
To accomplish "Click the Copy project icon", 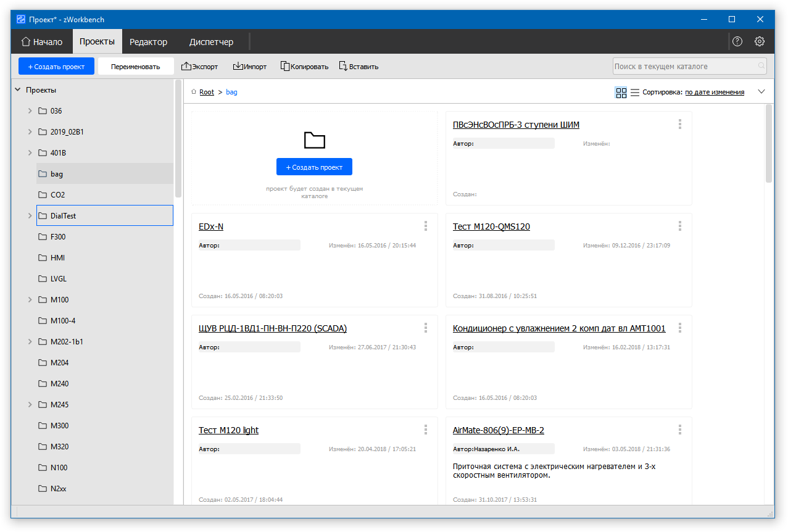I will [285, 66].
